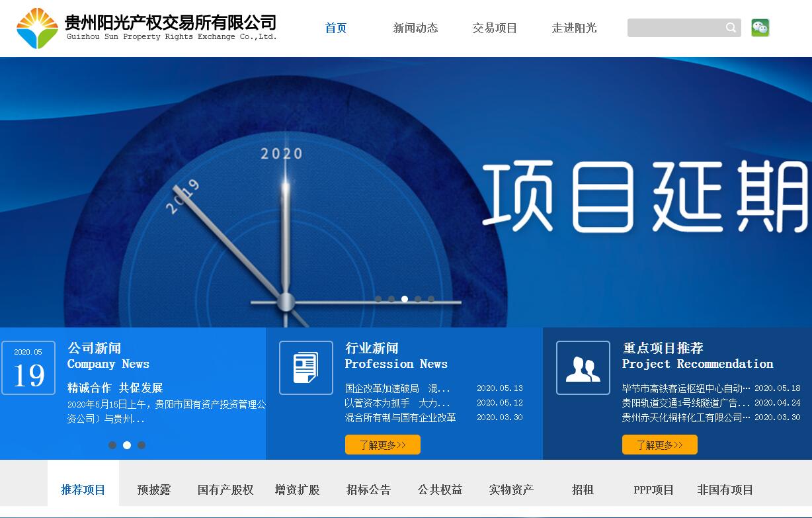Open the 走进阳光 navigation menu
Viewport: 812px width, 518px height.
point(574,28)
